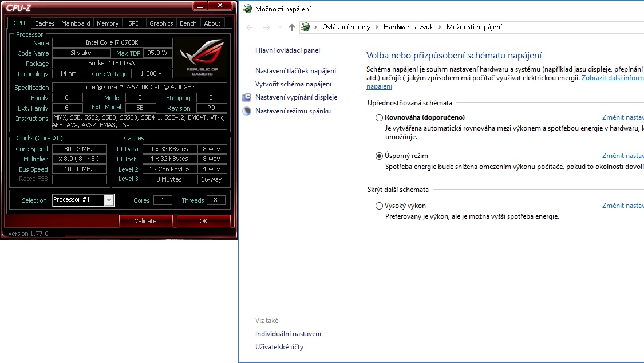Screen dimensions: 644x363
Task: Open Nastavení režimu spánku
Action: coord(293,111)
